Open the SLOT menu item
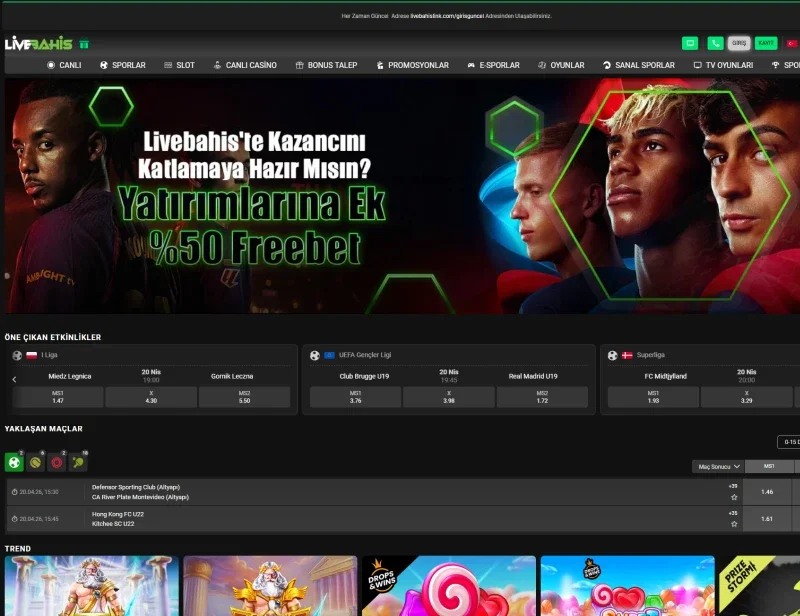Viewport: 800px width, 616px height. click(180, 65)
